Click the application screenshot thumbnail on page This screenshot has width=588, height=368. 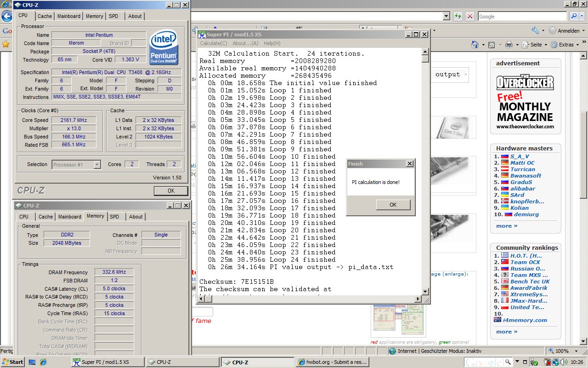click(x=398, y=320)
